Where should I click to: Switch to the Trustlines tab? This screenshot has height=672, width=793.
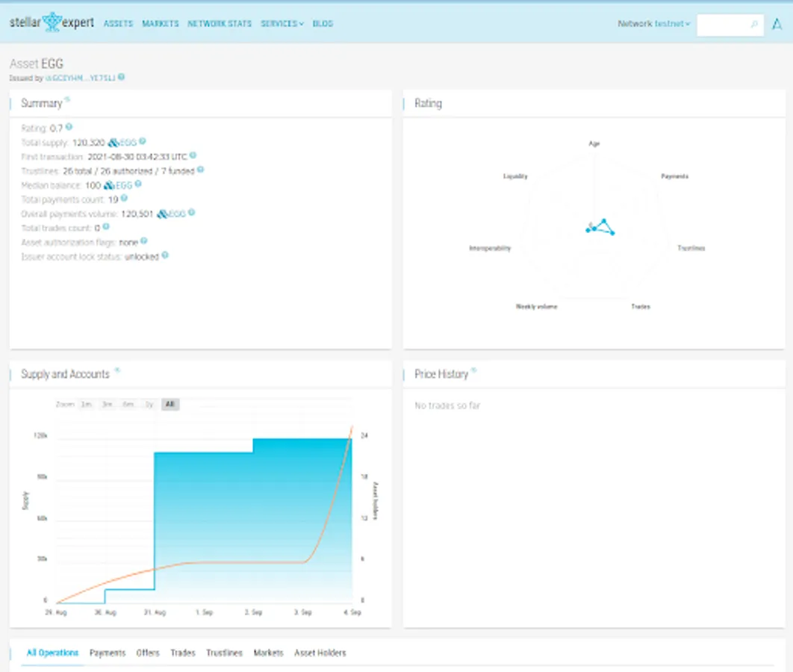tap(224, 653)
